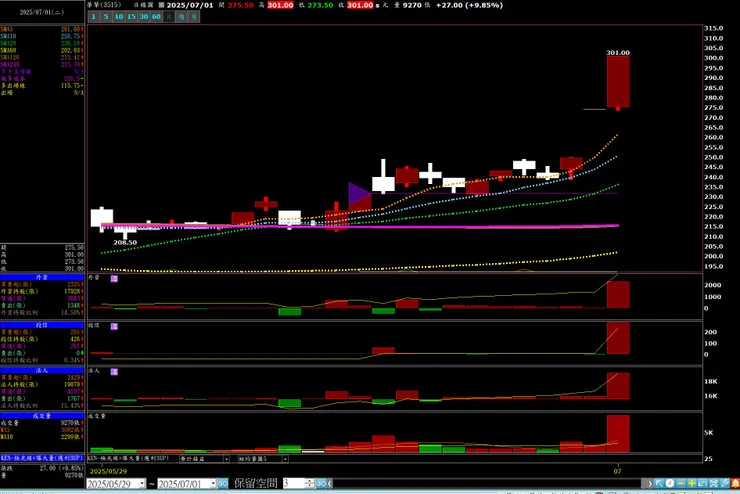
Task: Click the small grid icon before header date
Action: [161, 5]
